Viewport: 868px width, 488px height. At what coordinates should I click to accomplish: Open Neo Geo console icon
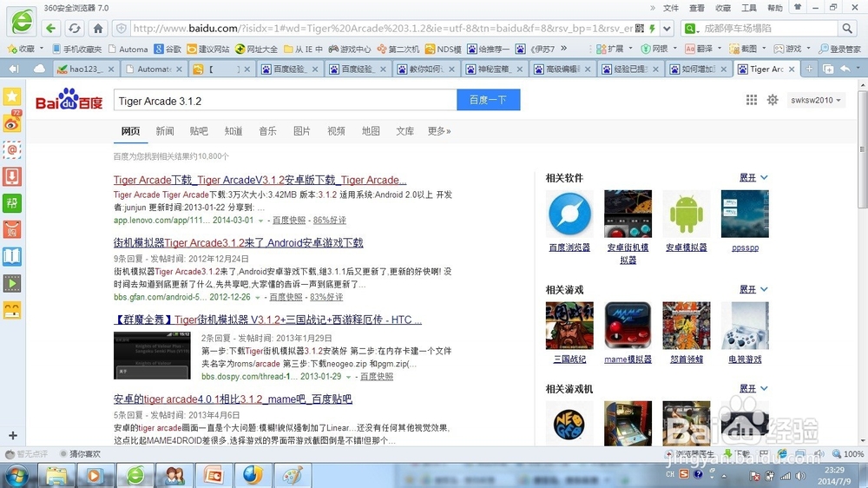pyautogui.click(x=569, y=424)
